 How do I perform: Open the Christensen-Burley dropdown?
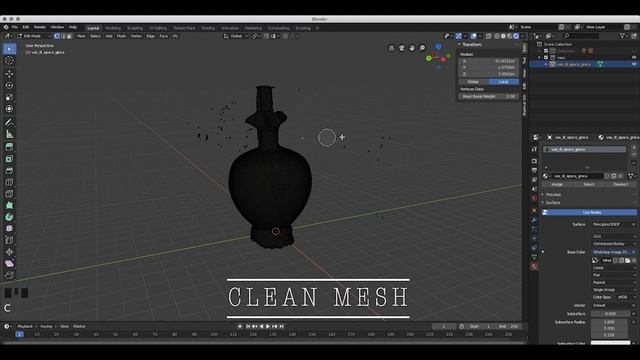(x=613, y=244)
